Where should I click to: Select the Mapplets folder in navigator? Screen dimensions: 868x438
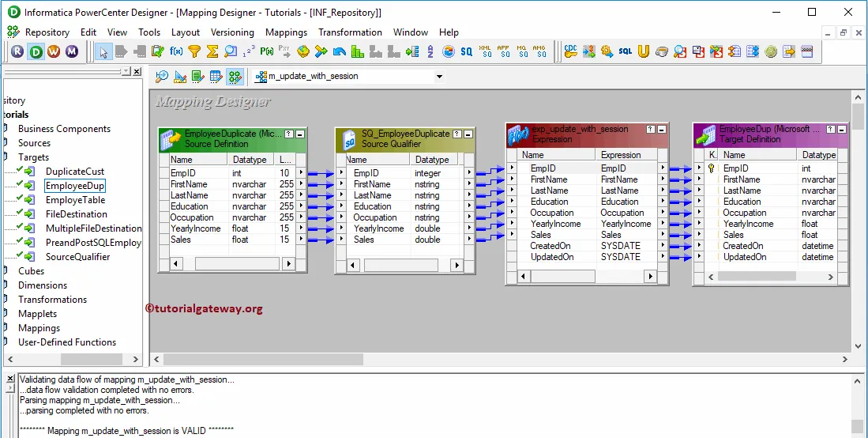click(x=38, y=314)
